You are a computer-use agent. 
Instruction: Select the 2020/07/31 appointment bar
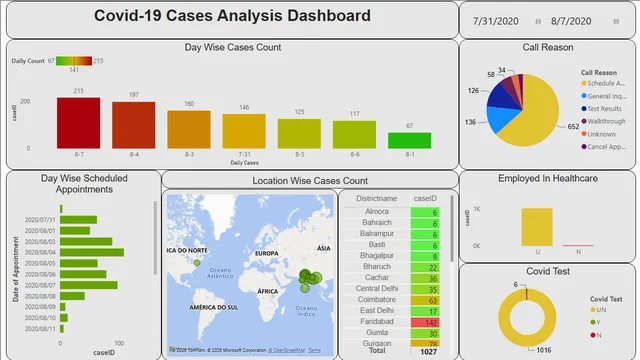(x=78, y=220)
